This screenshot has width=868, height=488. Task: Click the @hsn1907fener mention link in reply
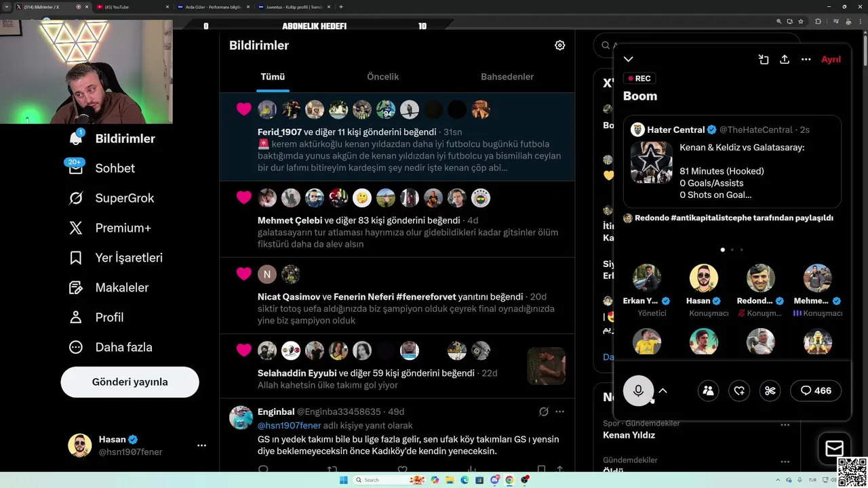pos(290,426)
